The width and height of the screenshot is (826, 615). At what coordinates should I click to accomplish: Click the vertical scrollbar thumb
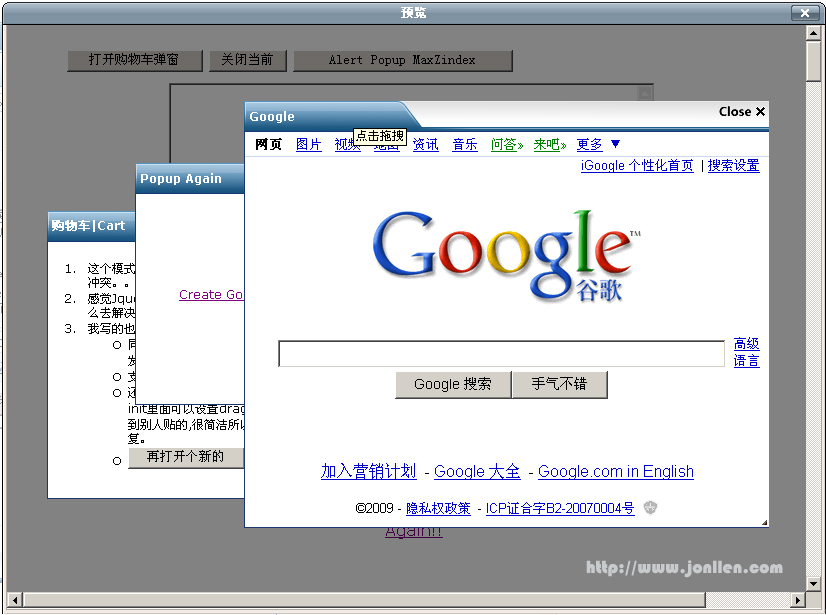tap(813, 62)
